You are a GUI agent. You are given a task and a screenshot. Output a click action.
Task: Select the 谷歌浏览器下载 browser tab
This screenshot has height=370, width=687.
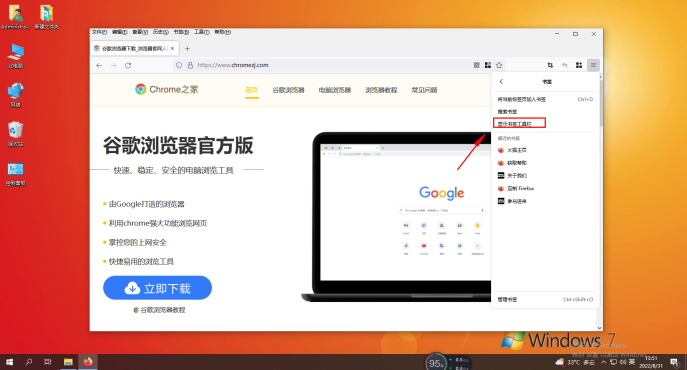click(x=135, y=48)
